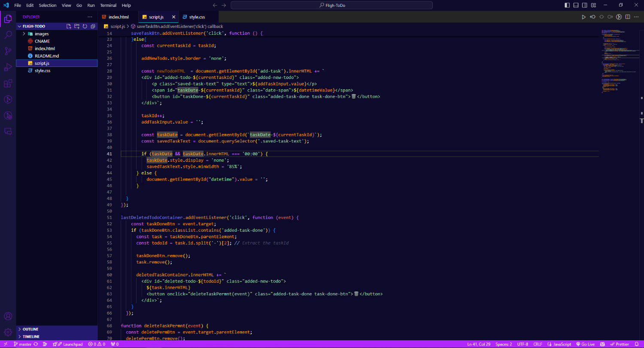Viewport: 644px width, 348px height.
Task: Change end of line sequence CRLF
Action: pos(538,344)
